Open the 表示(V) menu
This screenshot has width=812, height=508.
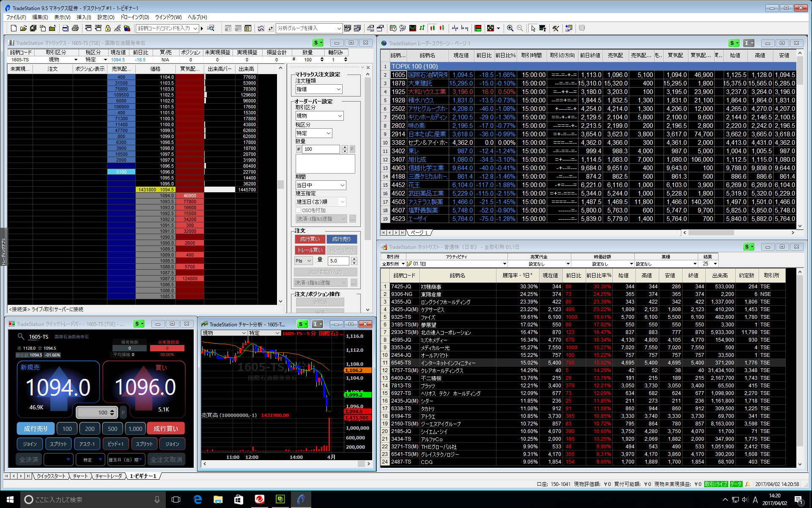tap(62, 17)
